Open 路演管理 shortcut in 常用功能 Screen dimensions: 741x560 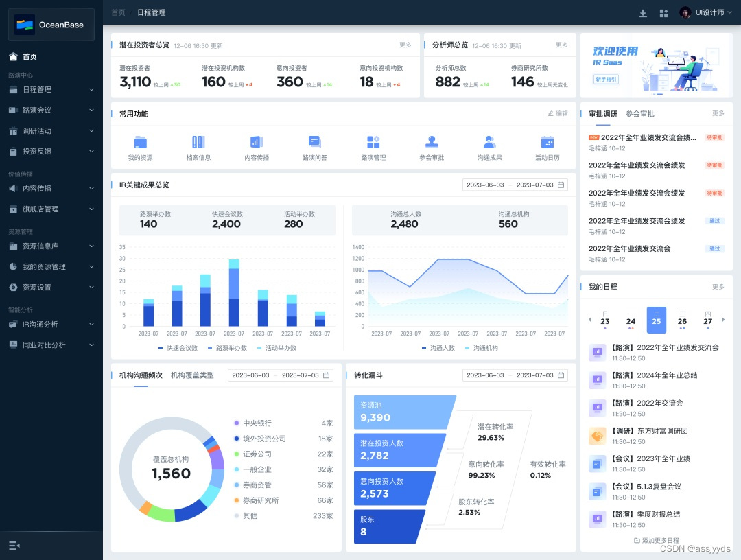tap(373, 142)
